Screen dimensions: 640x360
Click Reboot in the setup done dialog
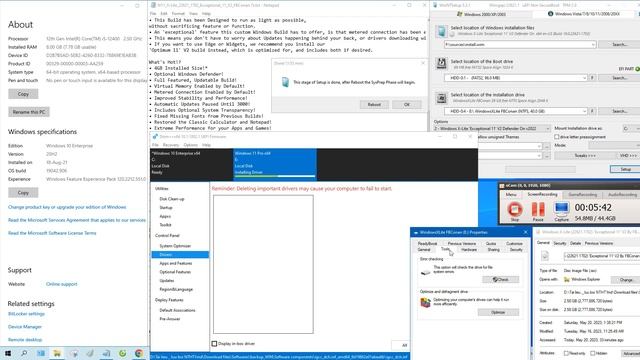click(374, 104)
